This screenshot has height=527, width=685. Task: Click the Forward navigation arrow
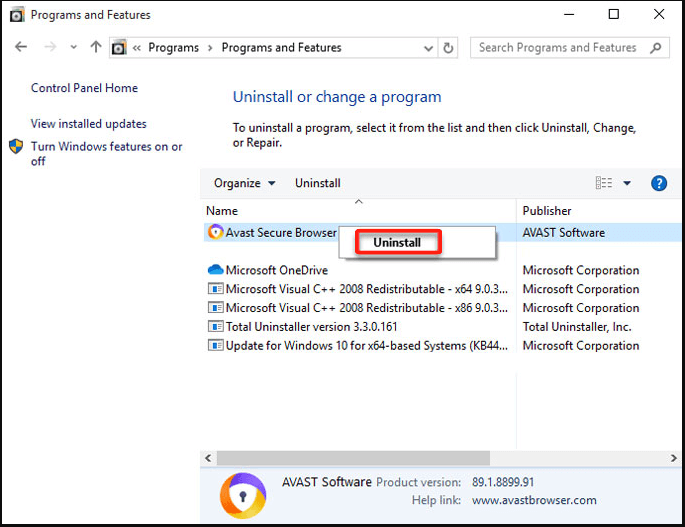(x=50, y=47)
